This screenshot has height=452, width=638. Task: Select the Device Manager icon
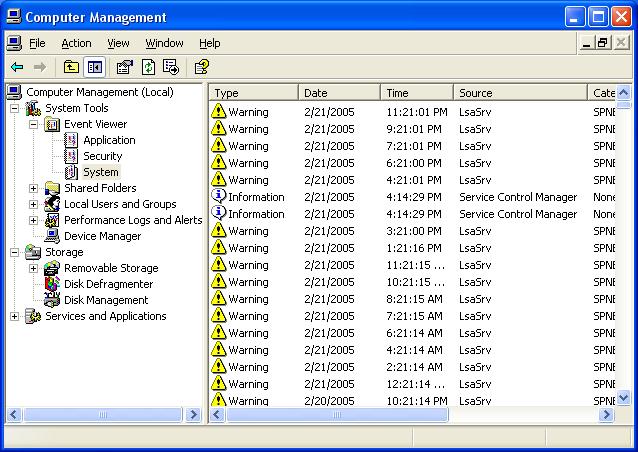pyautogui.click(x=52, y=236)
